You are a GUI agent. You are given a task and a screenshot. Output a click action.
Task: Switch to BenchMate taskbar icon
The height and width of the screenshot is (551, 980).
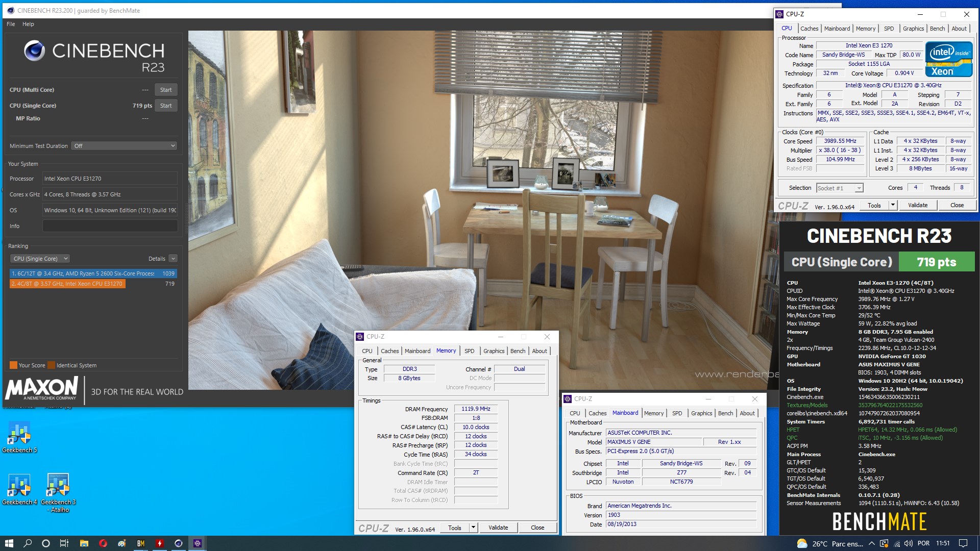pos(140,543)
